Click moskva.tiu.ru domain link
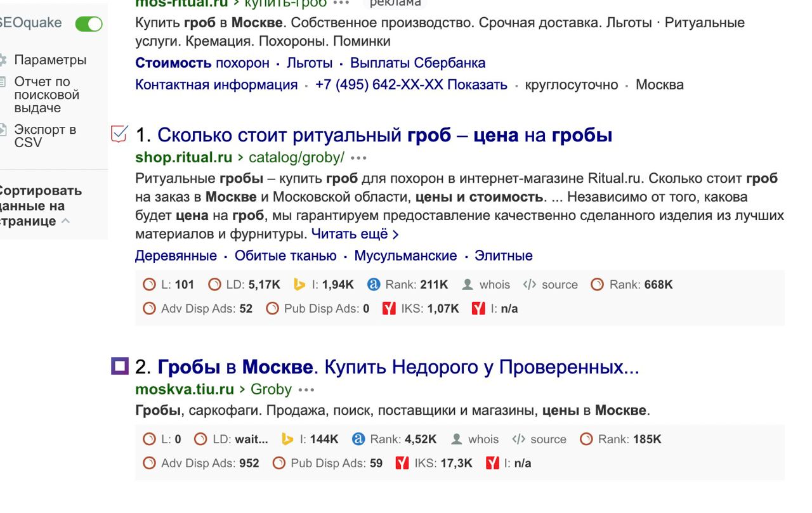This screenshot has width=812, height=513. (x=184, y=389)
